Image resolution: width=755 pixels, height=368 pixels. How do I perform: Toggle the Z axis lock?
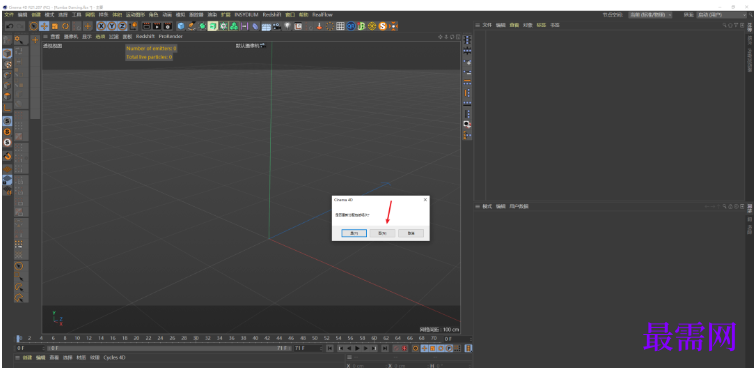(x=122, y=26)
